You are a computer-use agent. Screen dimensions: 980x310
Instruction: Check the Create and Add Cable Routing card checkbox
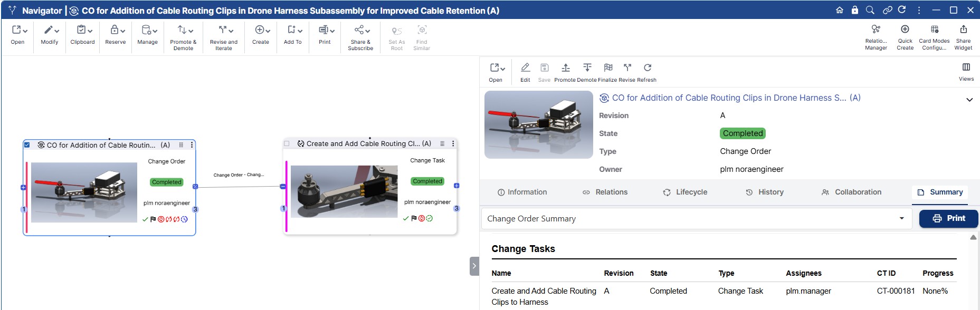(287, 143)
